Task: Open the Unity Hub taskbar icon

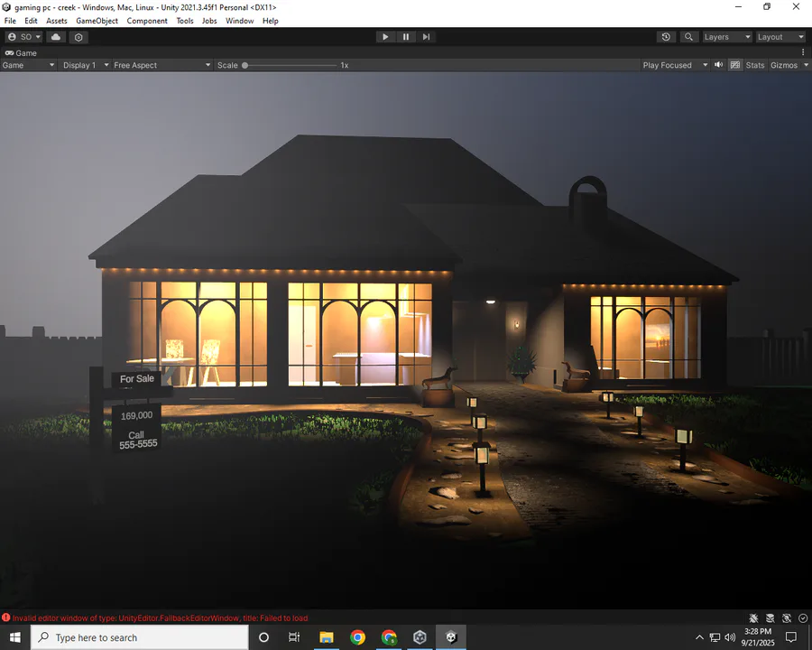Action: pyautogui.click(x=420, y=637)
